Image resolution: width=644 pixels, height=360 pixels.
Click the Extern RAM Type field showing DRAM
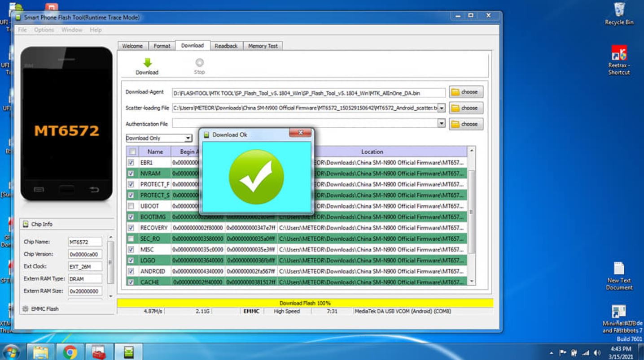point(85,279)
